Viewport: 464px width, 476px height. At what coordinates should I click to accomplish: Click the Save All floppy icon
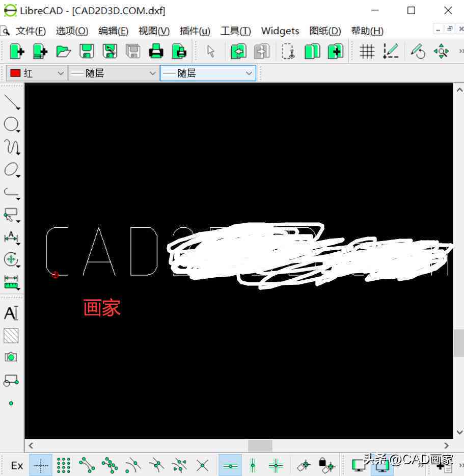click(133, 51)
